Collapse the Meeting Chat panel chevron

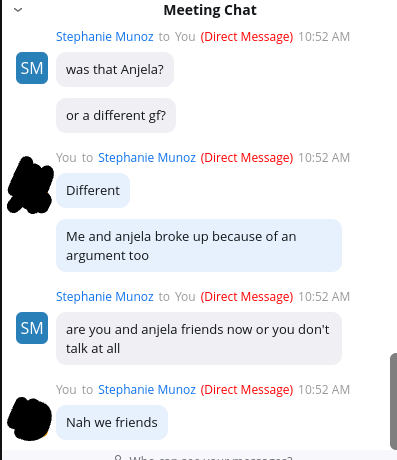pyautogui.click(x=18, y=10)
